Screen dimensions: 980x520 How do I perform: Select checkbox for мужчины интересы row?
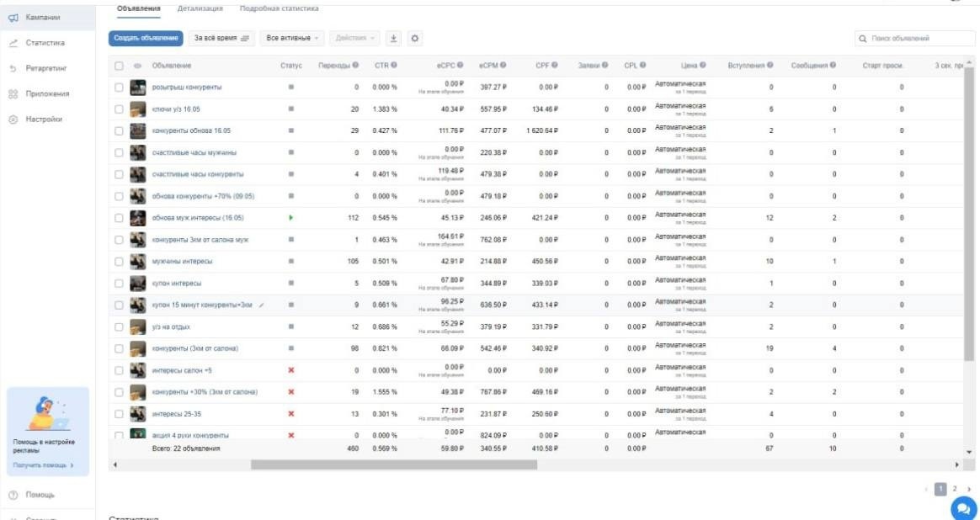point(119,261)
